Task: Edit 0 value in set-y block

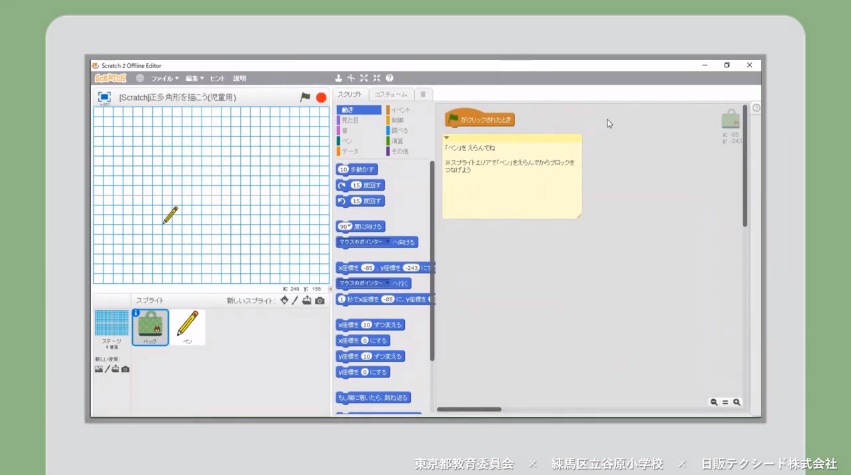Action: [365, 372]
